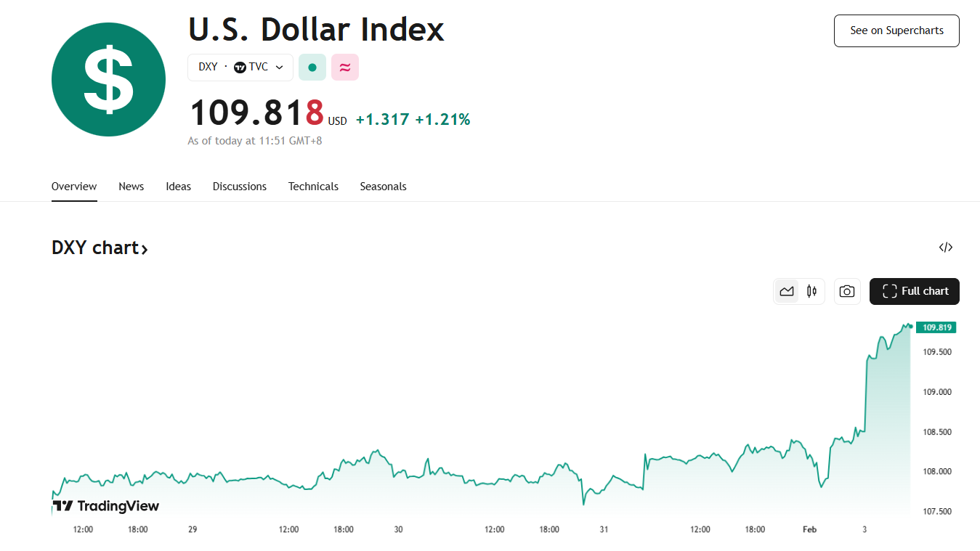Click the 109.819 current price label
Screen dimensions: 980x551
[936, 327]
